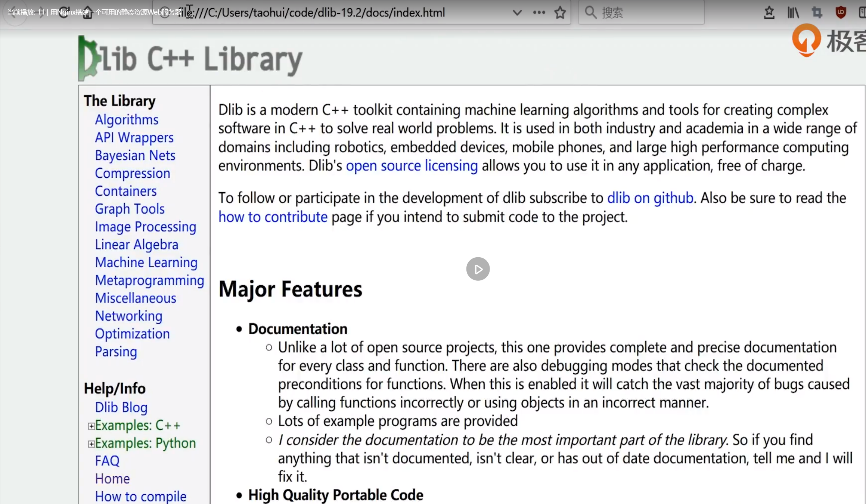Click the Help/Info sidebar heading
This screenshot has width=866, height=504.
tap(115, 389)
